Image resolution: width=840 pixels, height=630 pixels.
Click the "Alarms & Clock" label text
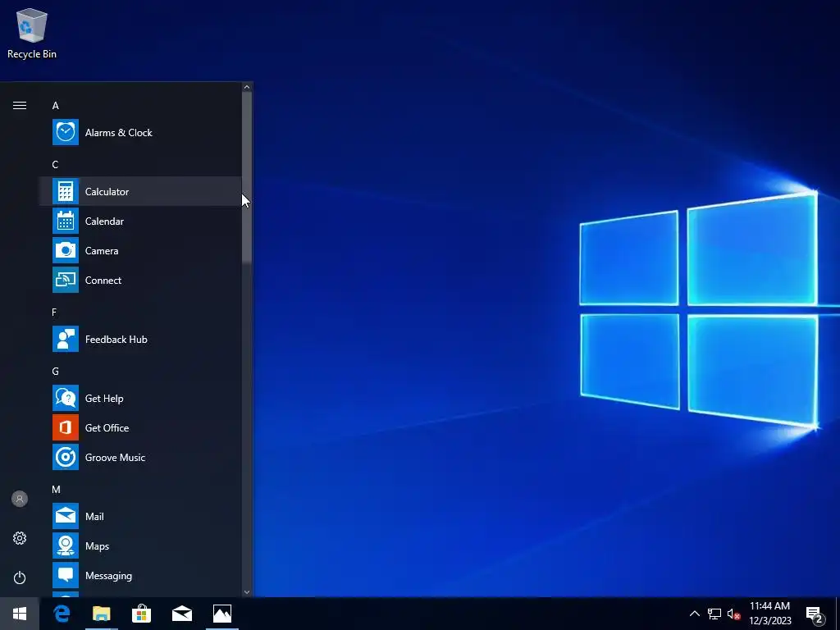coord(118,132)
